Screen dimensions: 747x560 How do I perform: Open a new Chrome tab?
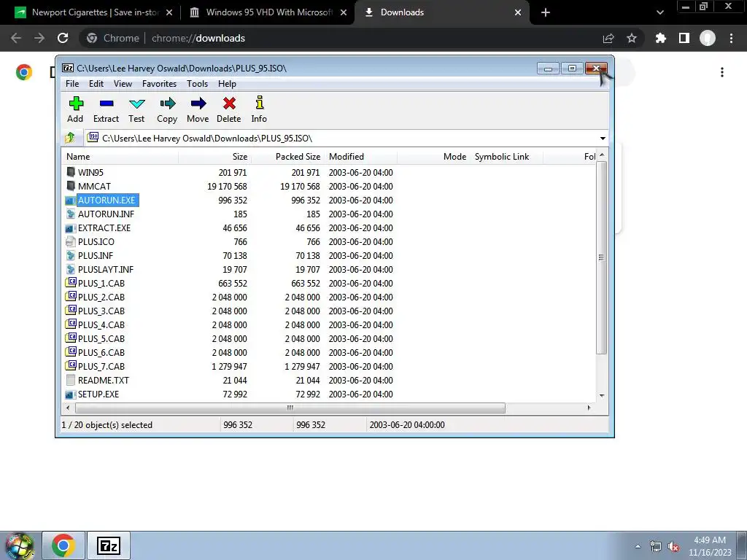pos(546,12)
